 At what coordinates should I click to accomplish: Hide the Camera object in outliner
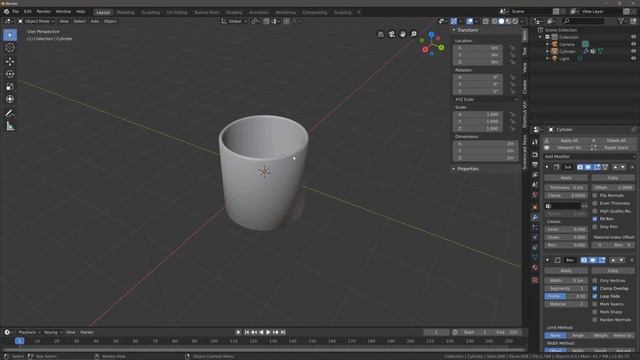[x=633, y=44]
